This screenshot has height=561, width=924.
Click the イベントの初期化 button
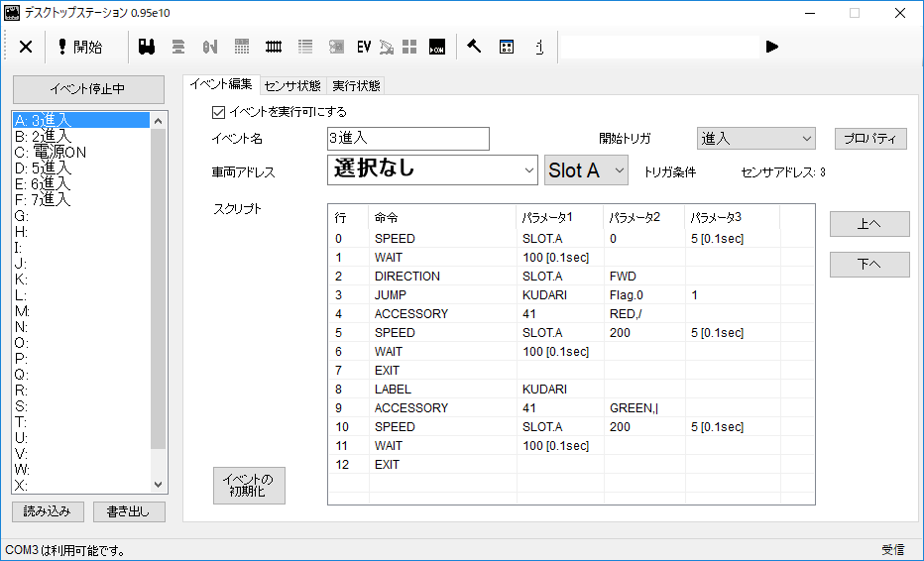click(x=249, y=486)
